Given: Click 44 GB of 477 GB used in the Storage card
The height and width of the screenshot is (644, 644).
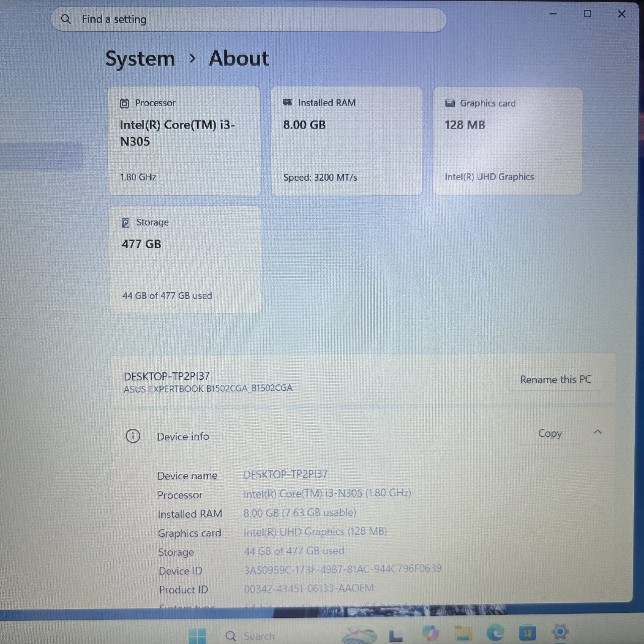Looking at the screenshot, I should (167, 296).
